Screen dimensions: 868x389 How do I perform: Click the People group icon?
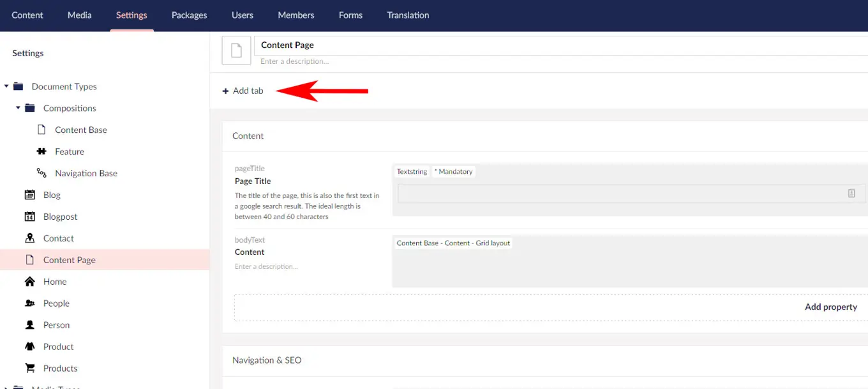(29, 303)
